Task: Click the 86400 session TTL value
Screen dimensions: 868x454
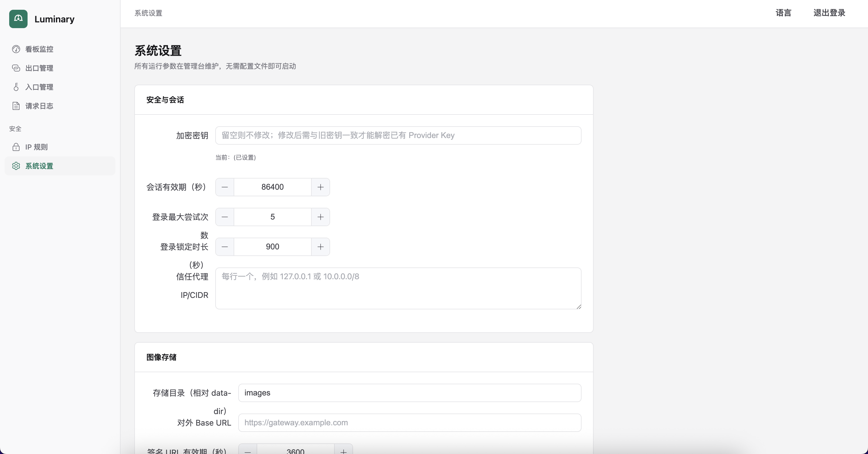Action: click(273, 187)
